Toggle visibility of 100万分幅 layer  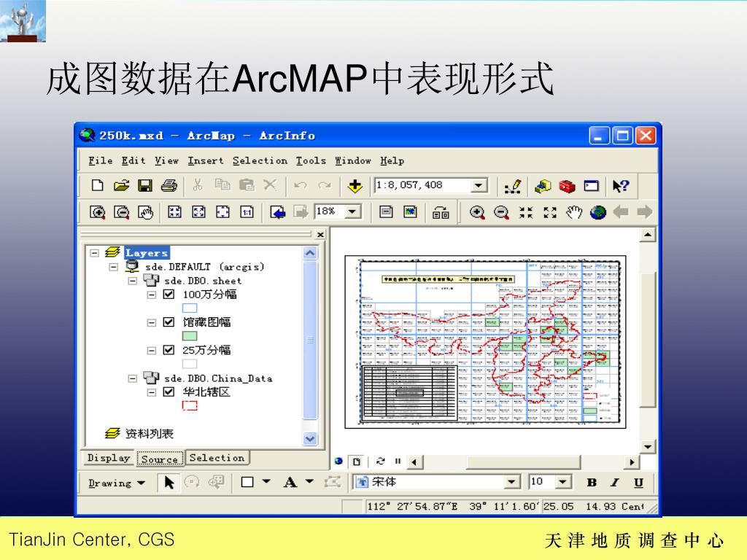click(x=169, y=295)
